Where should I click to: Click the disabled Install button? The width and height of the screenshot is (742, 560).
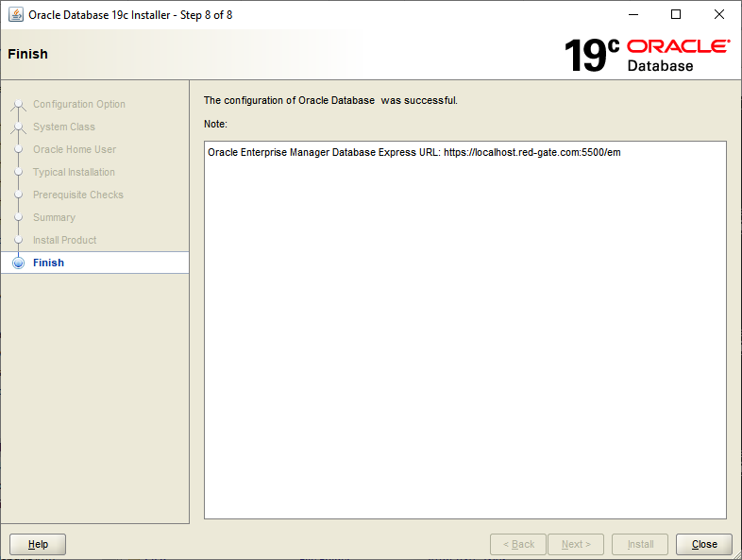point(640,544)
